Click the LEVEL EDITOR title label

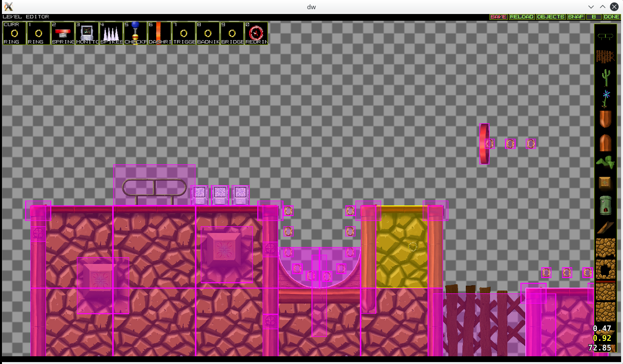(26, 17)
